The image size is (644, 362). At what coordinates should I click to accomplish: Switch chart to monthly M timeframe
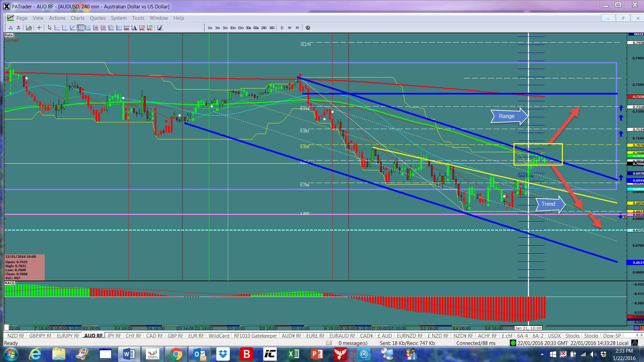[x=297, y=28]
